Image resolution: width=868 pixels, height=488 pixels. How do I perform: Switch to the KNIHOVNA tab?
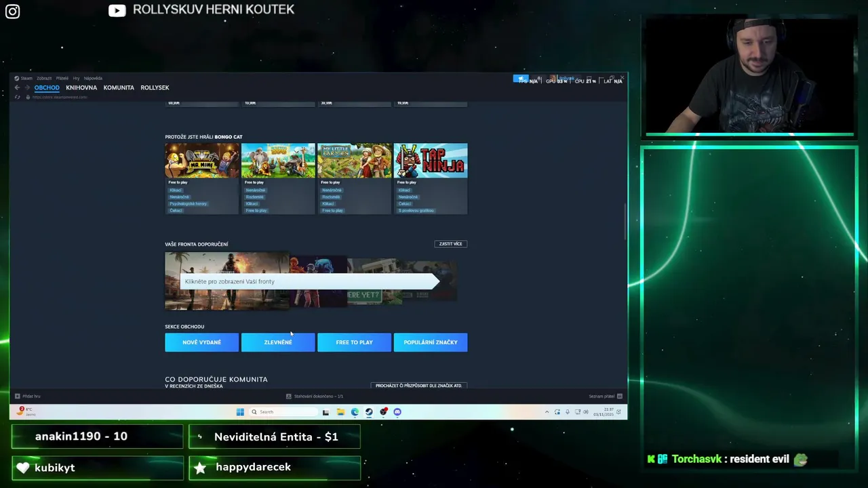click(x=81, y=87)
